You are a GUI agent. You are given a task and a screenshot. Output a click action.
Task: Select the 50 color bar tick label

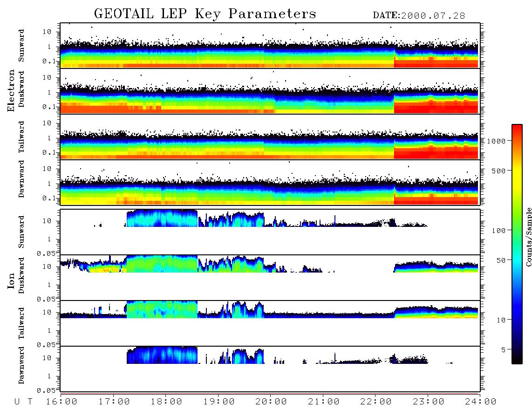point(501,260)
